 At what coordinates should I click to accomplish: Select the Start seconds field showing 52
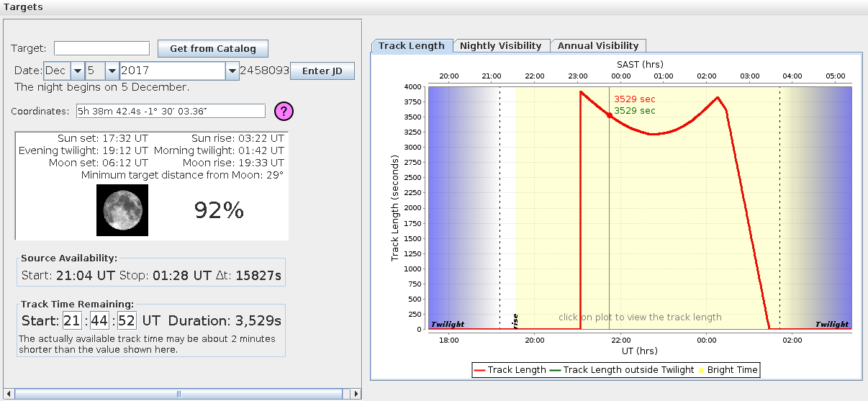pyautogui.click(x=127, y=320)
